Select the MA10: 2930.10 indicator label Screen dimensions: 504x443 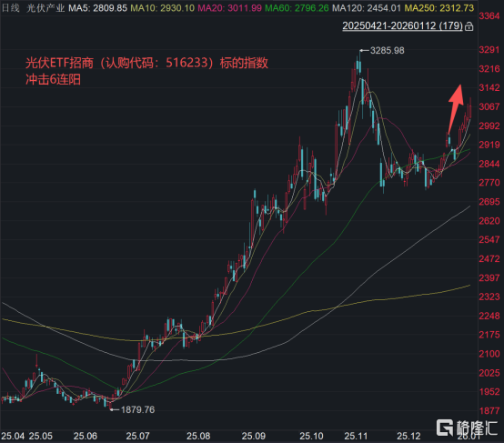click(x=162, y=7)
